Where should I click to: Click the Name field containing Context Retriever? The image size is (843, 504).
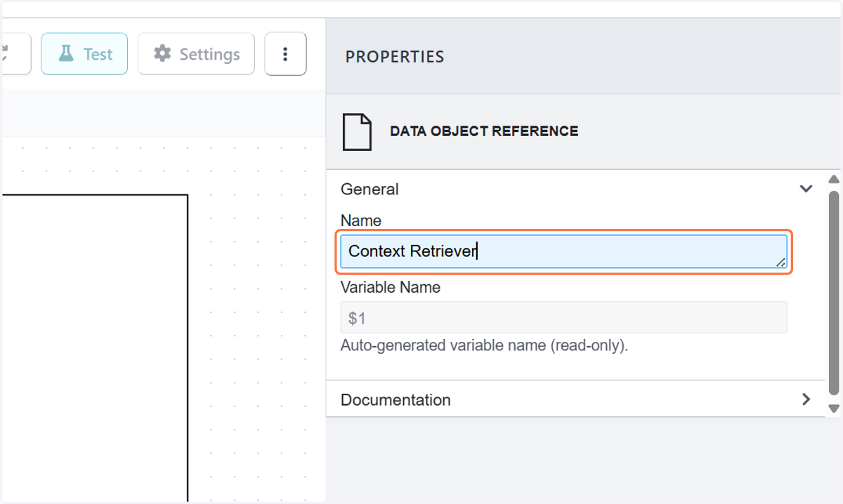point(563,251)
